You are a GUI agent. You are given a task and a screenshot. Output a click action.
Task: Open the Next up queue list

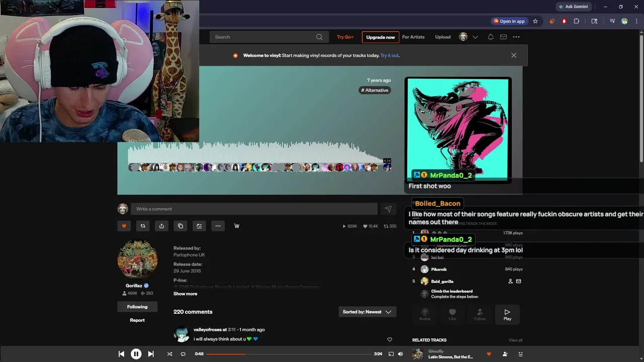520,354
